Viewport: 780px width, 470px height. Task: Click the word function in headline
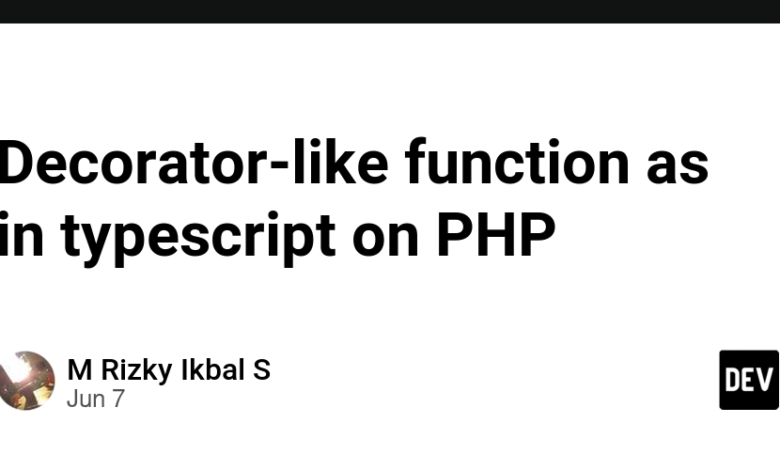click(x=517, y=162)
